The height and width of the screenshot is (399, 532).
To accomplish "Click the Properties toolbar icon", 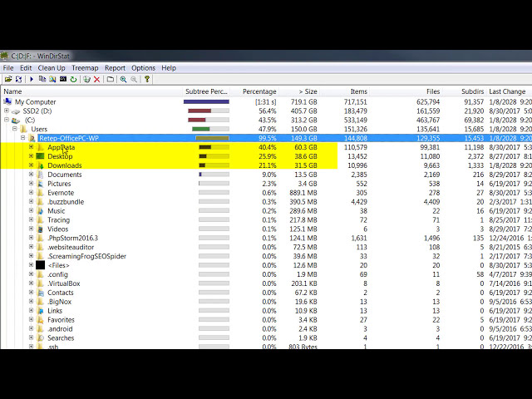I will point(111,79).
